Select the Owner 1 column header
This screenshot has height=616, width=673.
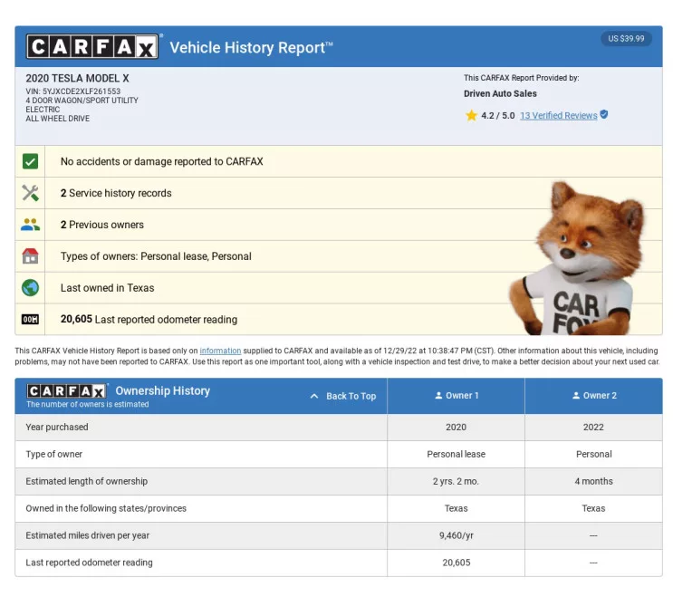457,396
